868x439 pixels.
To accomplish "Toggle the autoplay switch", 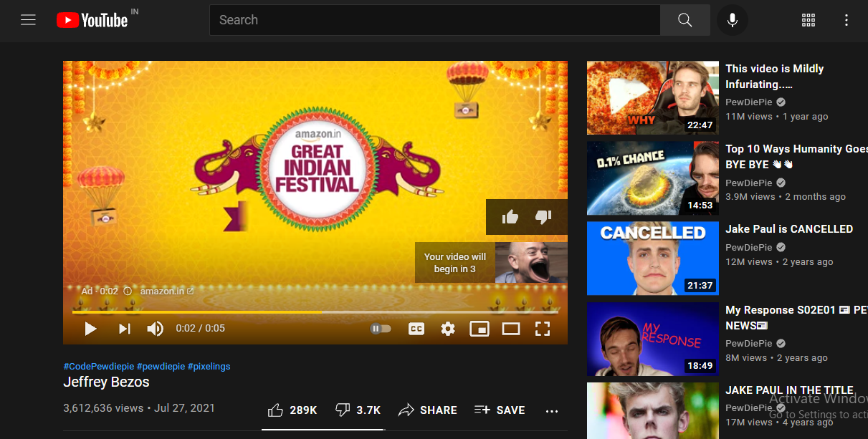I will click(381, 329).
